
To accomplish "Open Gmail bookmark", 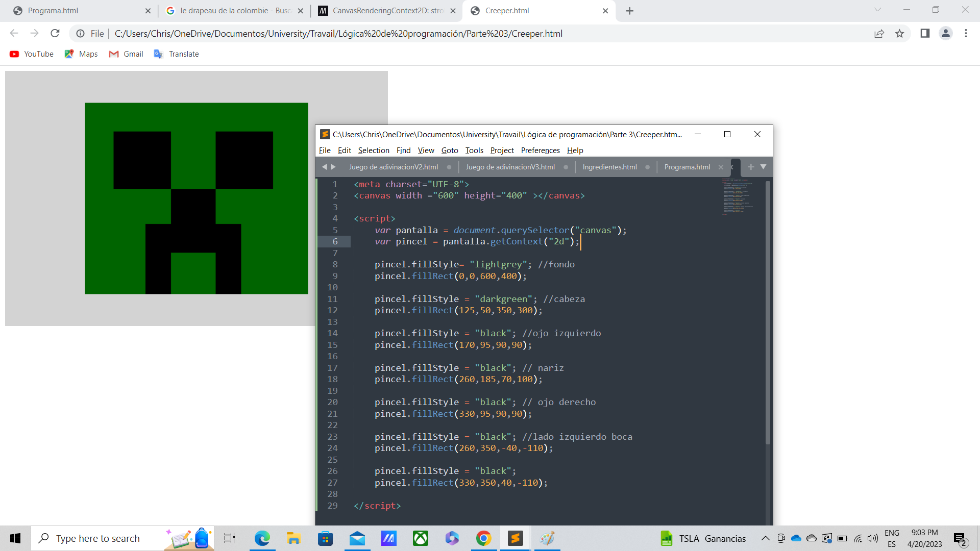I will point(126,54).
